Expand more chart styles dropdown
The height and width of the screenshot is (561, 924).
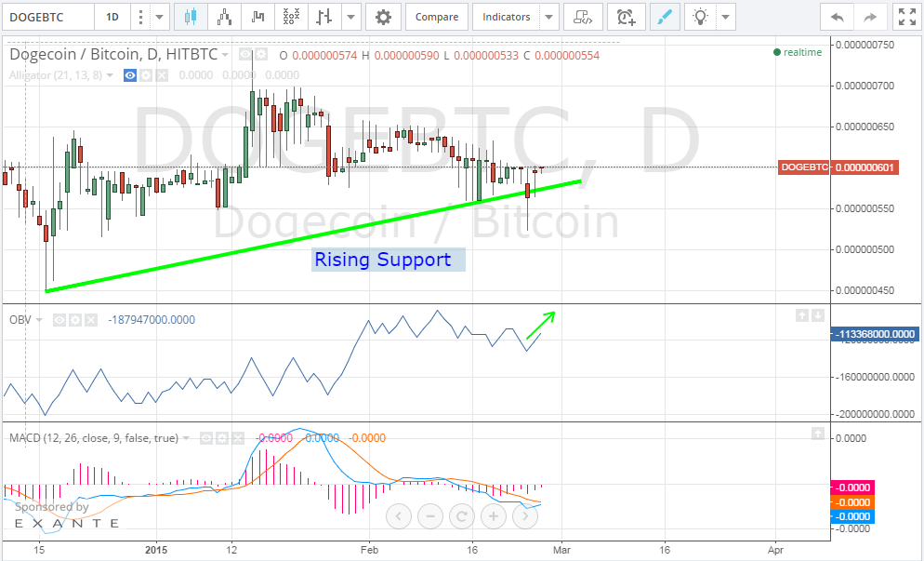(351, 17)
